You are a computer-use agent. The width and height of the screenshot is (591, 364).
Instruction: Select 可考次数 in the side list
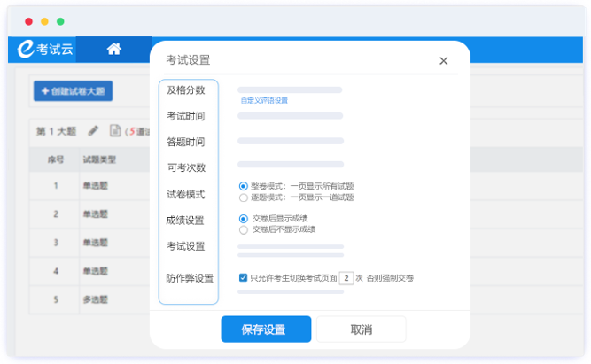tap(186, 168)
